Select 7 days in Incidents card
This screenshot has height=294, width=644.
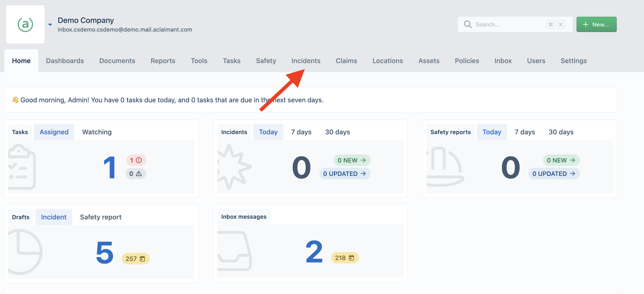pyautogui.click(x=301, y=132)
